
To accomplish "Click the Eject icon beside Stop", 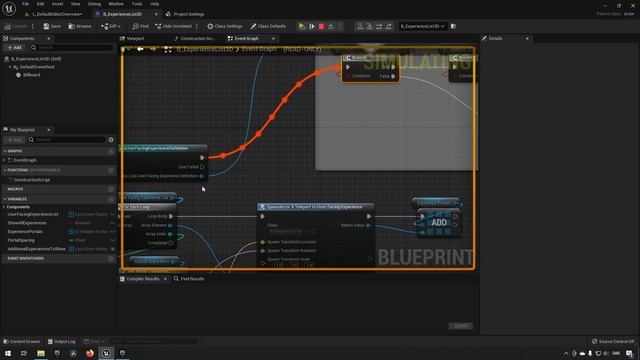I will (x=331, y=26).
